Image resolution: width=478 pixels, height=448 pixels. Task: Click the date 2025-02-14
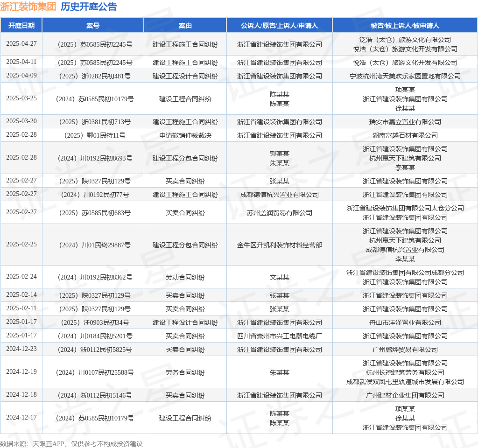pyautogui.click(x=21, y=295)
